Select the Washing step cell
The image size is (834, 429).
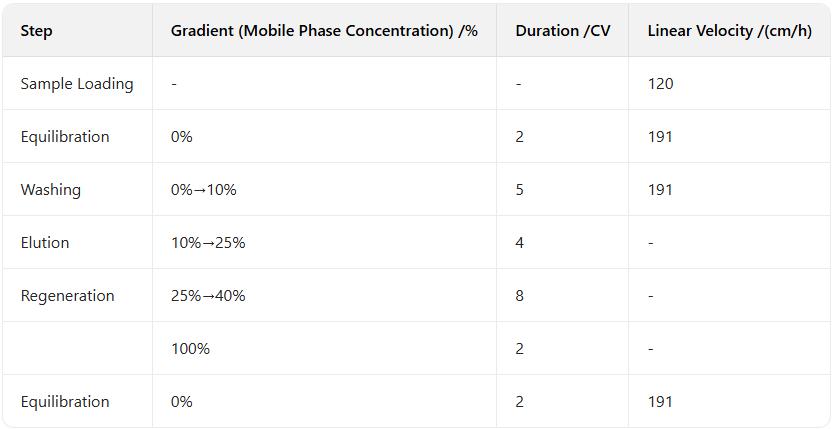click(51, 190)
